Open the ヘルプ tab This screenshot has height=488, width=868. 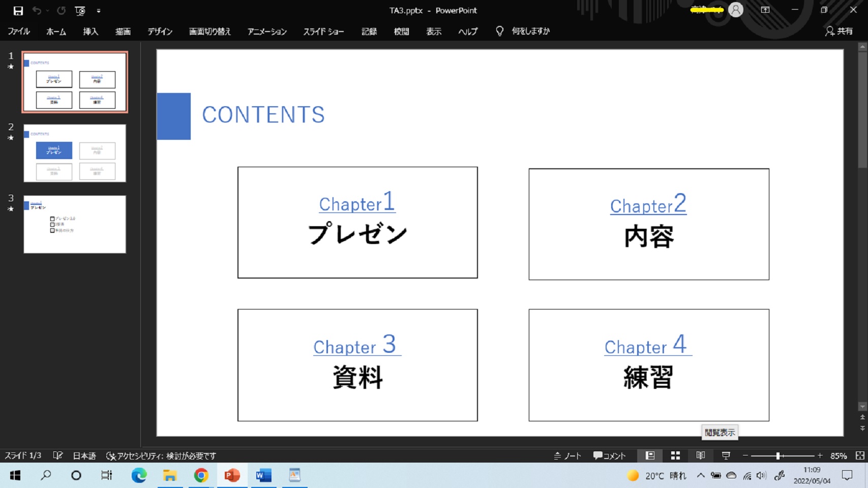(468, 32)
